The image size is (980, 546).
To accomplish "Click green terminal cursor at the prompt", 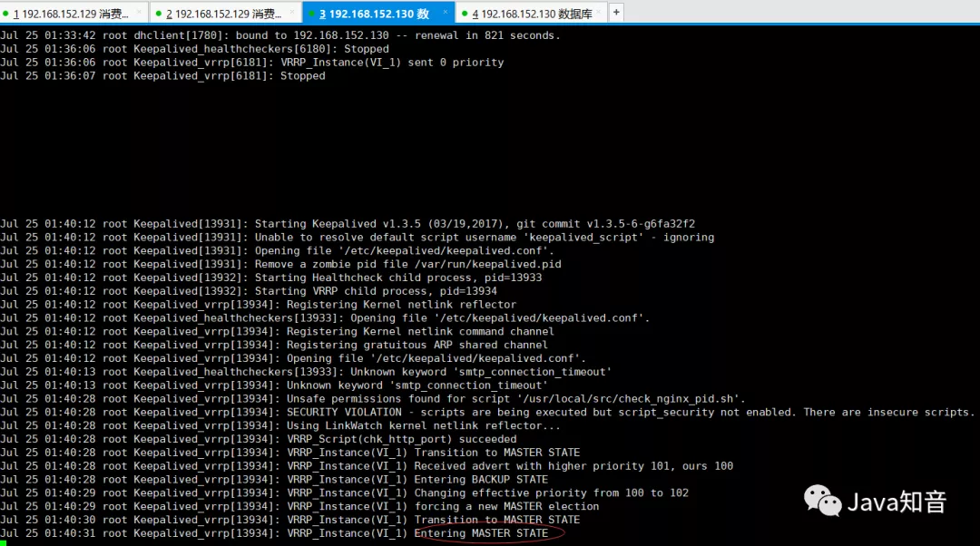I will (3, 543).
